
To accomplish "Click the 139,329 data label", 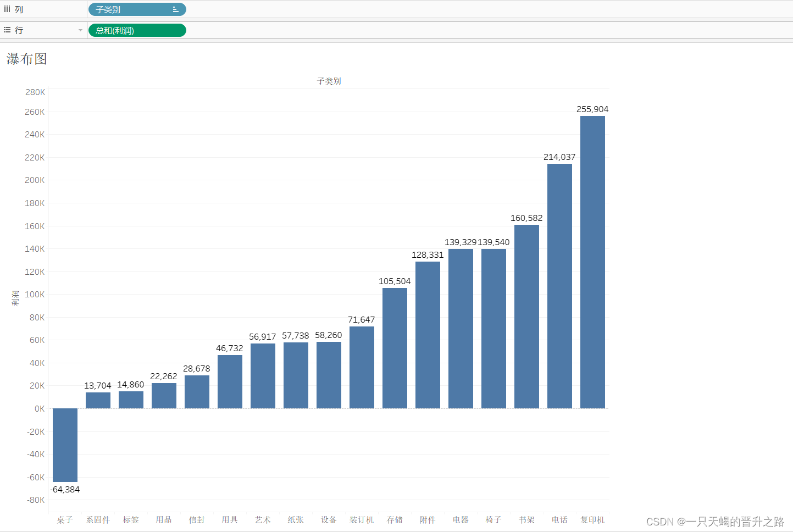I will [461, 242].
